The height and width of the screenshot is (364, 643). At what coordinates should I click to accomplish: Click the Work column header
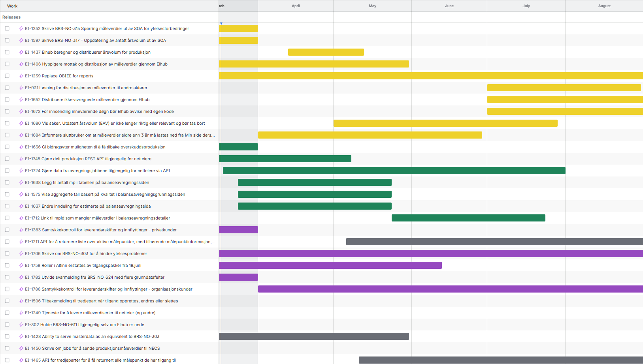pos(12,6)
